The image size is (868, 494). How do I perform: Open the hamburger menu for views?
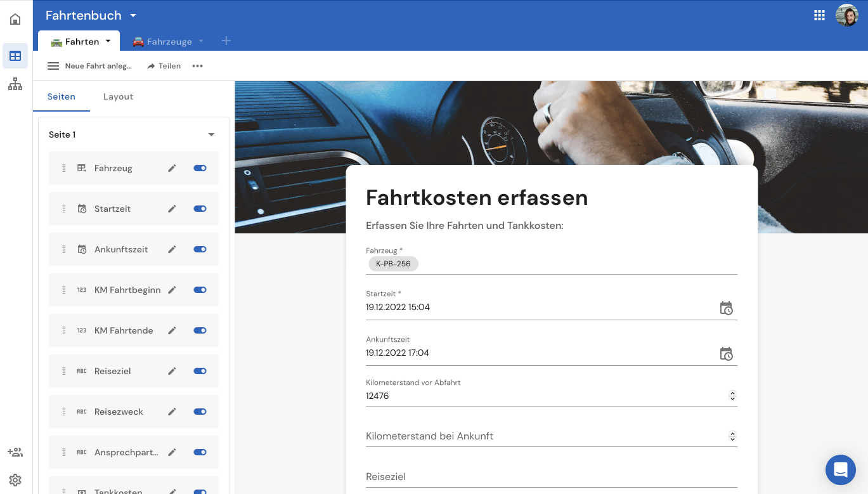53,66
